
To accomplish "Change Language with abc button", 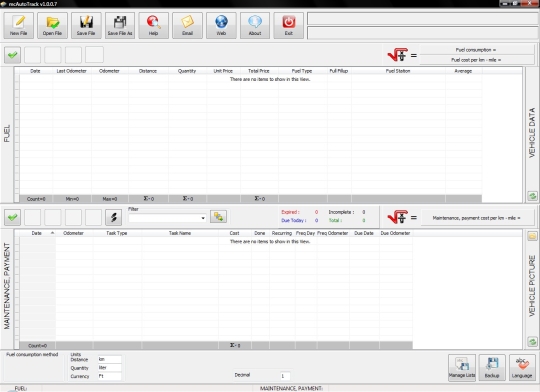I will click(x=522, y=368).
